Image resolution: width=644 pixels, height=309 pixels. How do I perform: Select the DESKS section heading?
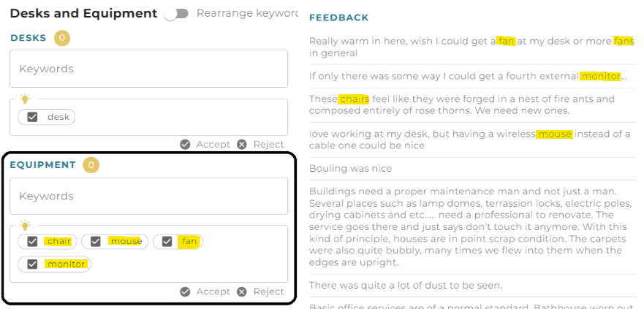(x=29, y=38)
